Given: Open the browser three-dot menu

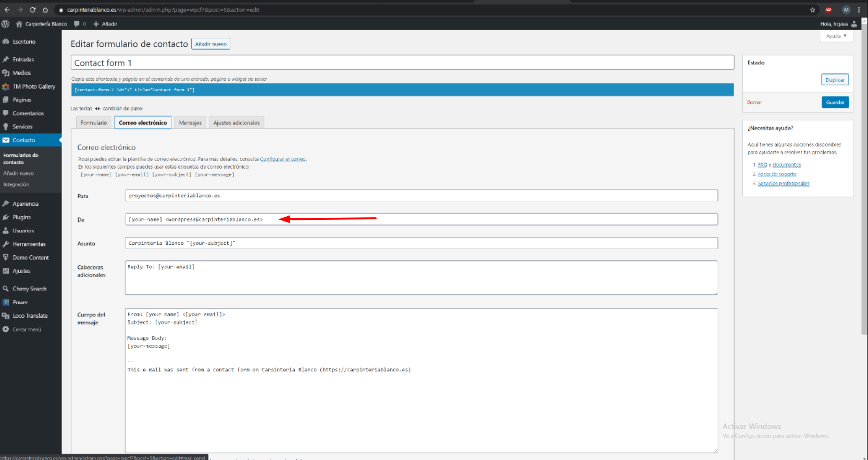Looking at the screenshot, I should point(859,10).
